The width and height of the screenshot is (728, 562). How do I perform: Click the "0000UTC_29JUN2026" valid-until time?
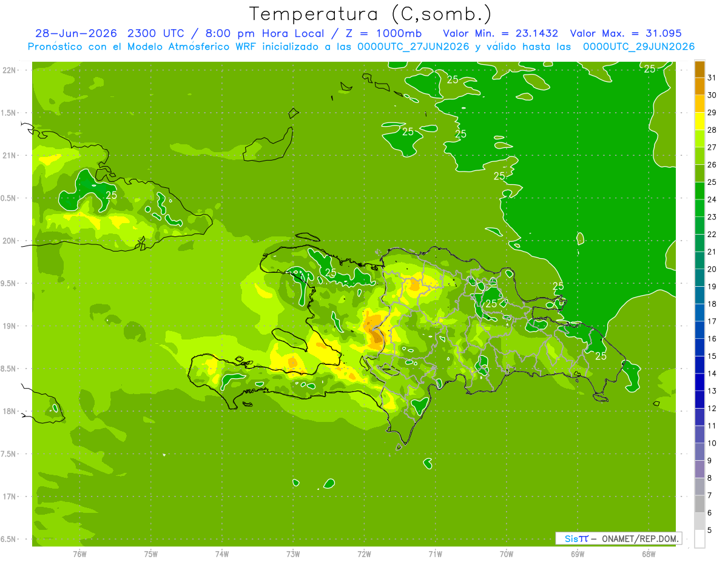[639, 47]
